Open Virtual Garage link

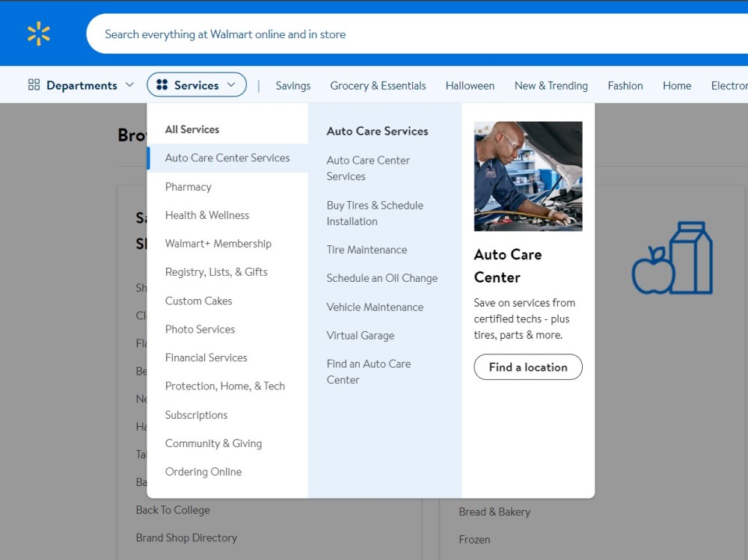[361, 336]
